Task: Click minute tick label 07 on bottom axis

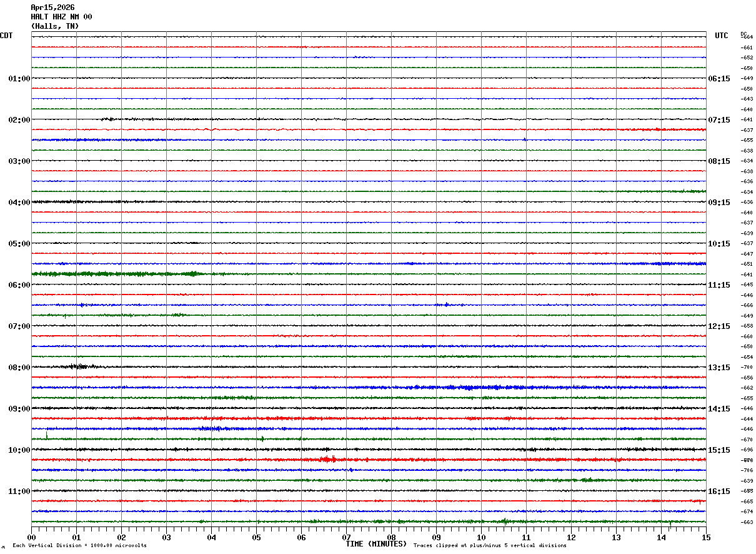Action: coord(347,537)
